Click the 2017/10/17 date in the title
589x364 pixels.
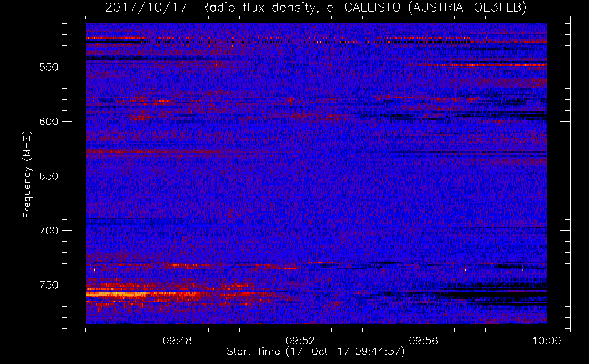146,7
